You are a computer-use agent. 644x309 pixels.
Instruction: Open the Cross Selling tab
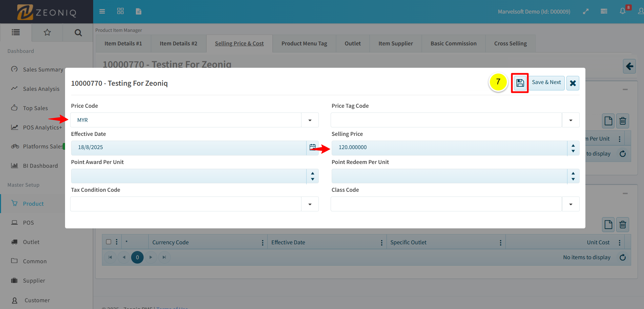511,44
